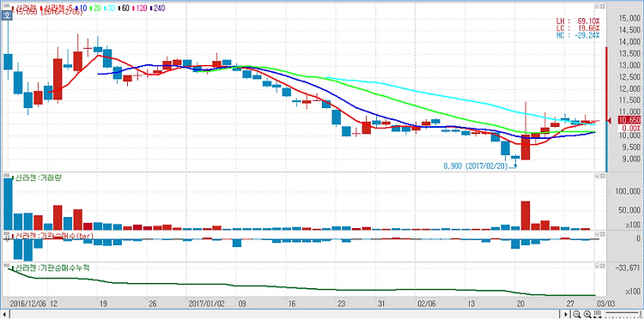Screen dimensions: 644x319
Task: Click the 13,000 price axis label
Action: [629, 65]
